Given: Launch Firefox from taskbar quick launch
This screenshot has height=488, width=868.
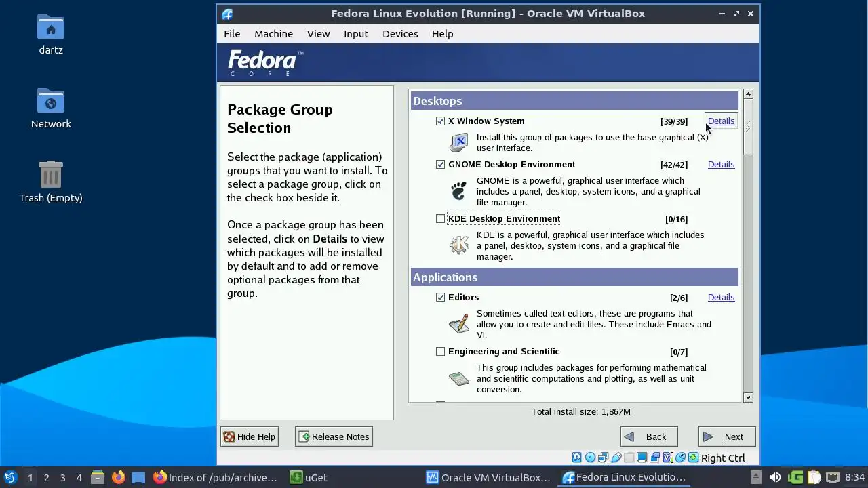Looking at the screenshot, I should (x=118, y=477).
